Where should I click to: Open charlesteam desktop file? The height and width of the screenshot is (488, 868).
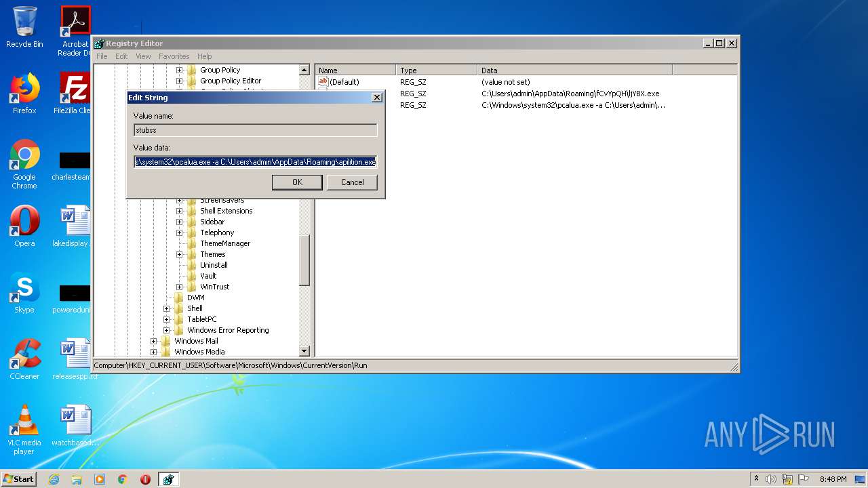click(75, 166)
